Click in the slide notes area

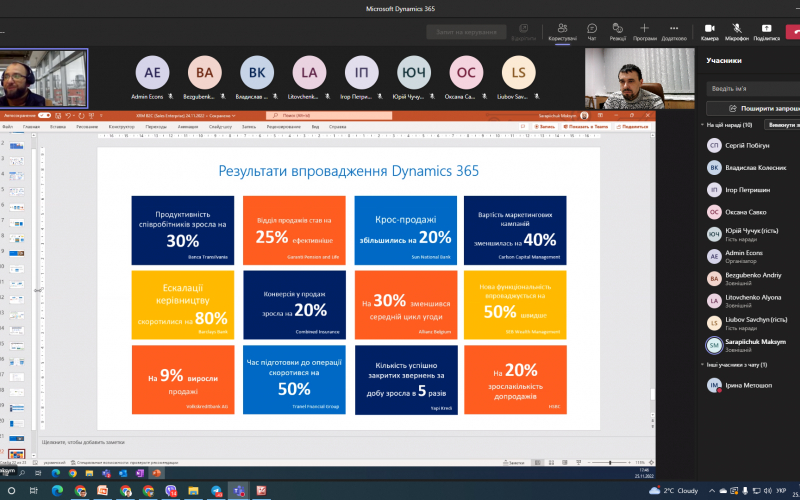347,442
